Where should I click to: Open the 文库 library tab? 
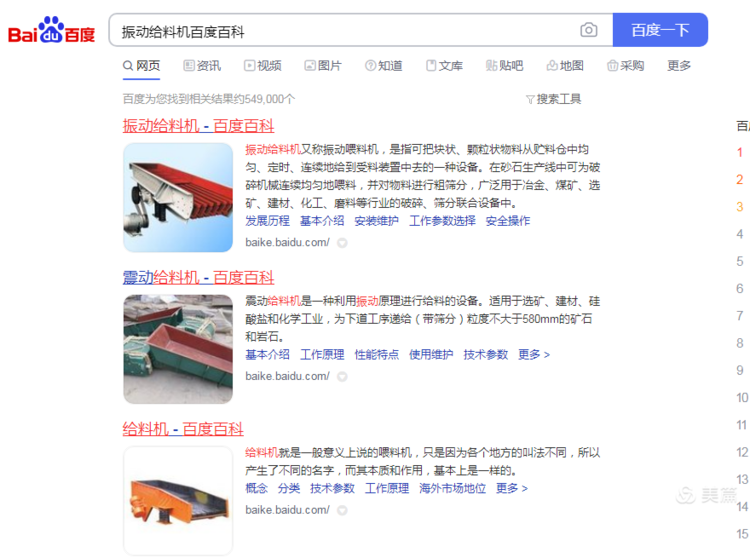pyautogui.click(x=444, y=66)
